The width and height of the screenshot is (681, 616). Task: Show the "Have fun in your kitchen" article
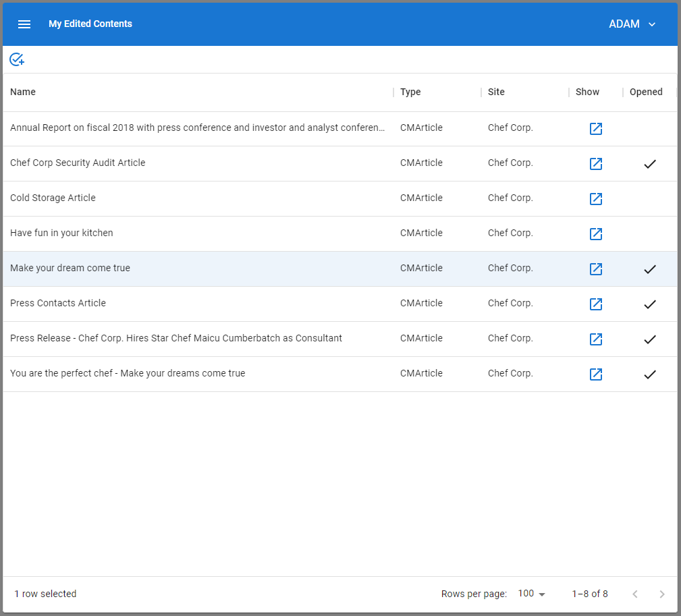tap(596, 233)
